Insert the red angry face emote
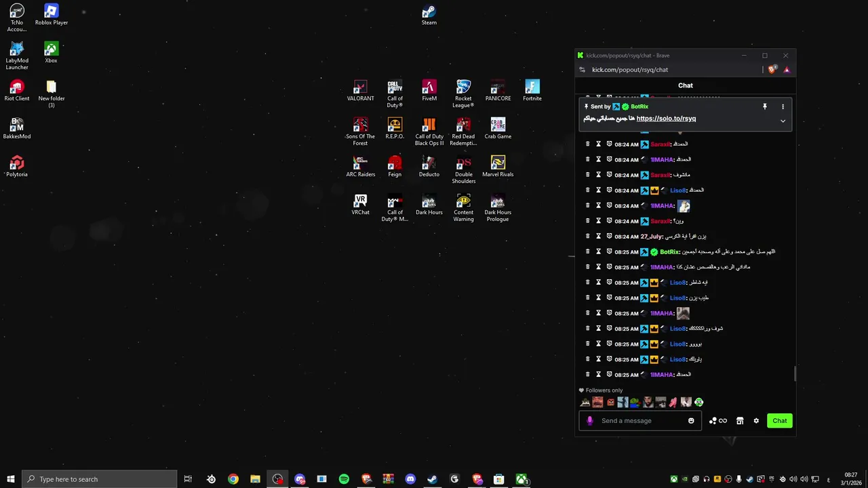 610,402
